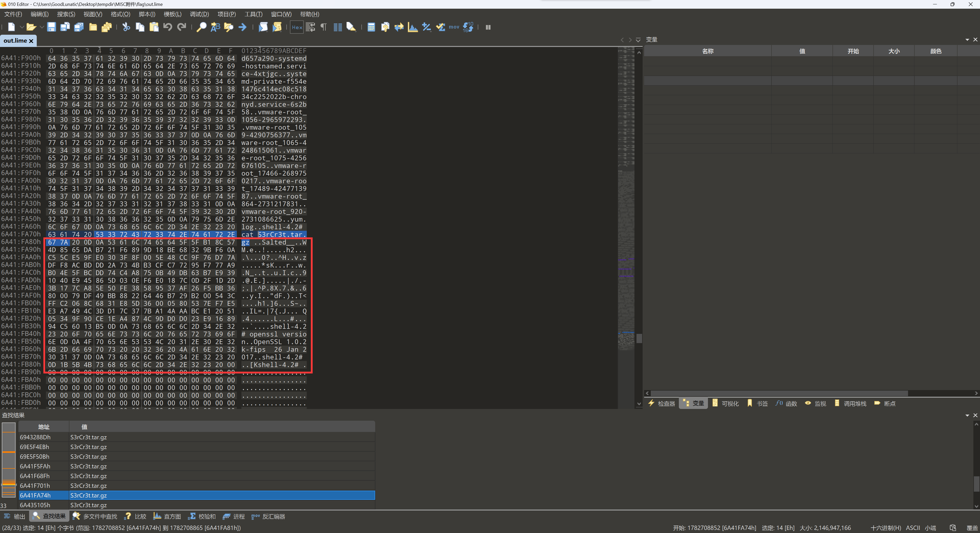Click the previous tab left chevron
Image resolution: width=980 pixels, height=533 pixels.
622,40
